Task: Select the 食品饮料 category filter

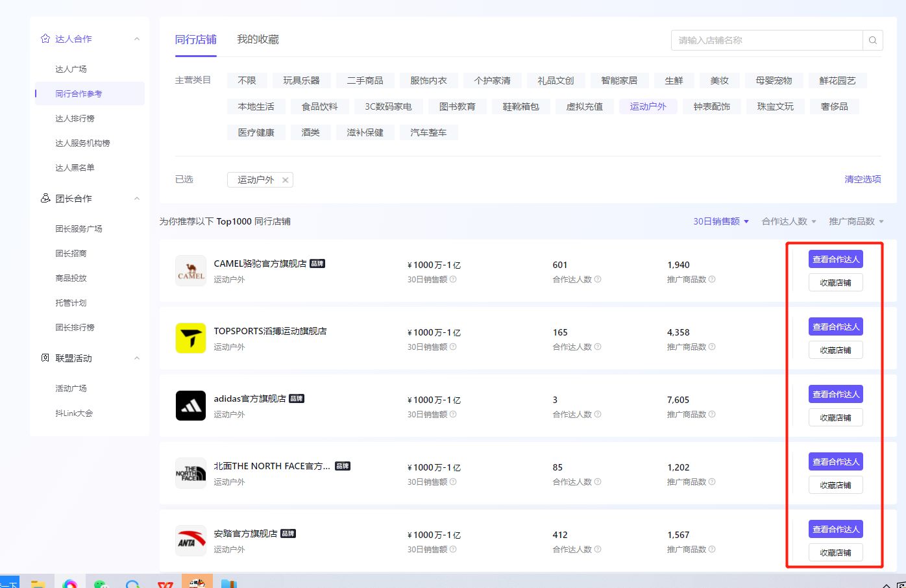Action: pyautogui.click(x=319, y=106)
